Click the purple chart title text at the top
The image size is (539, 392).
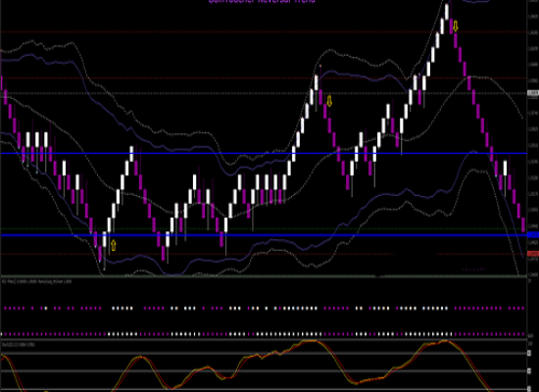(262, 1)
